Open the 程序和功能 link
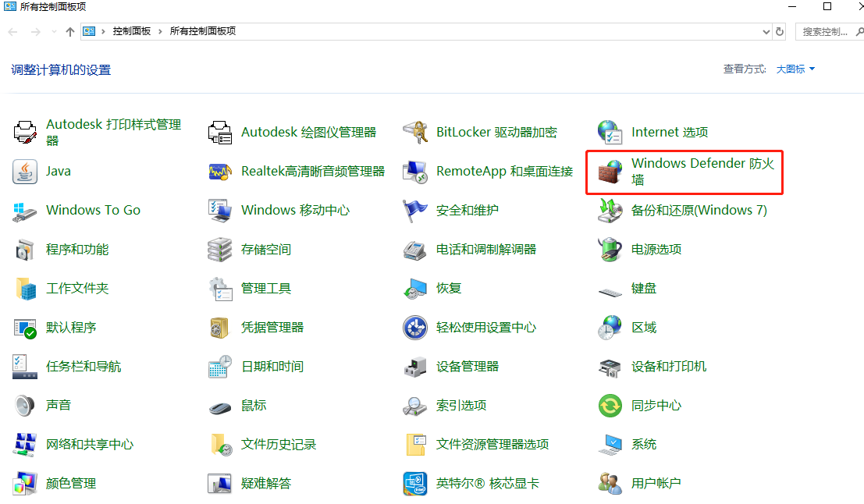 77,250
